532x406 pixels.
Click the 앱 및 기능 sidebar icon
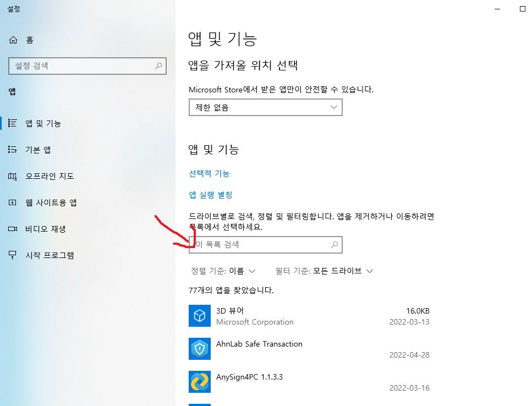click(x=13, y=123)
